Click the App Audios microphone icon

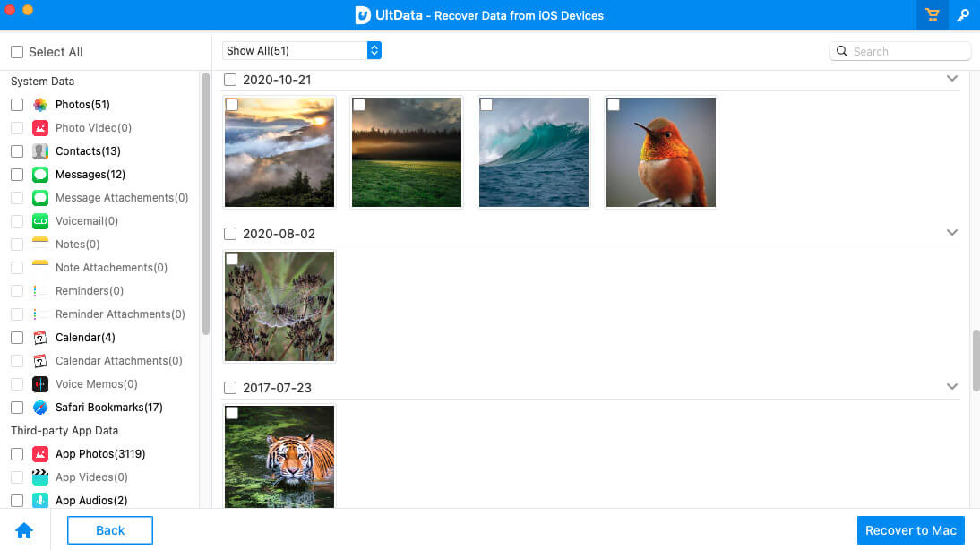[40, 501]
